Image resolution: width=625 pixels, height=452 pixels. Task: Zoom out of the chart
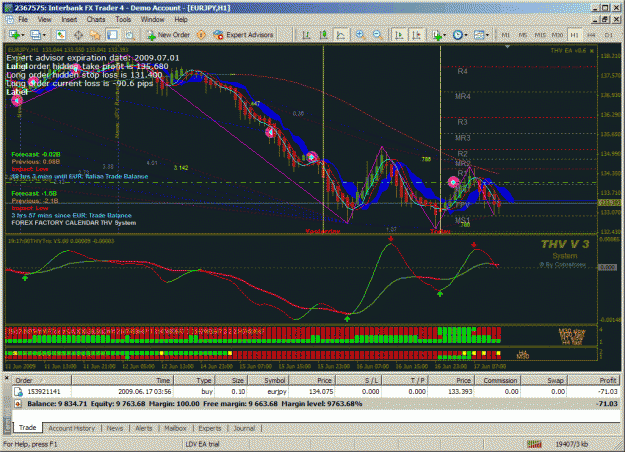pos(377,35)
